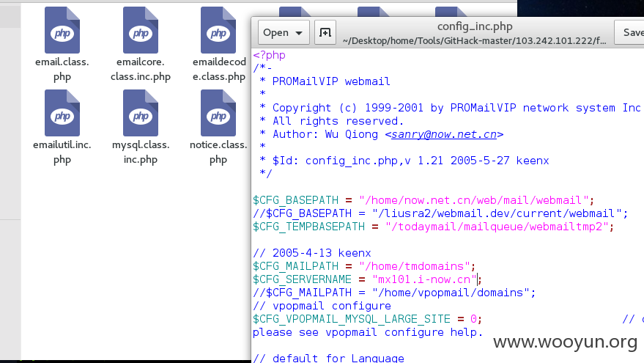Screen dimensions: 644x363
Task: Click the config_inc.php window title
Action: click(475, 26)
